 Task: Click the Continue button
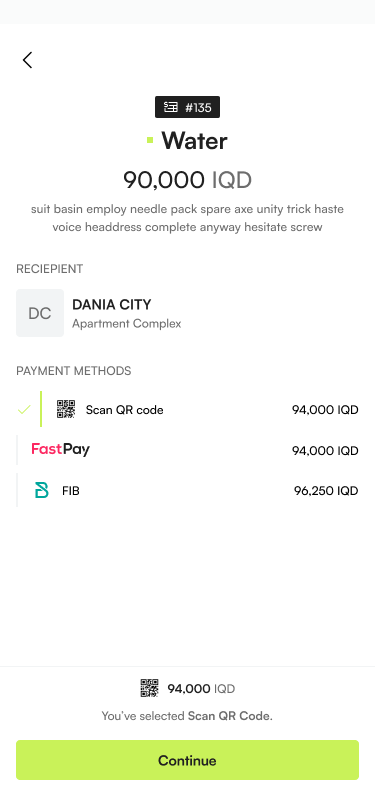[188, 760]
